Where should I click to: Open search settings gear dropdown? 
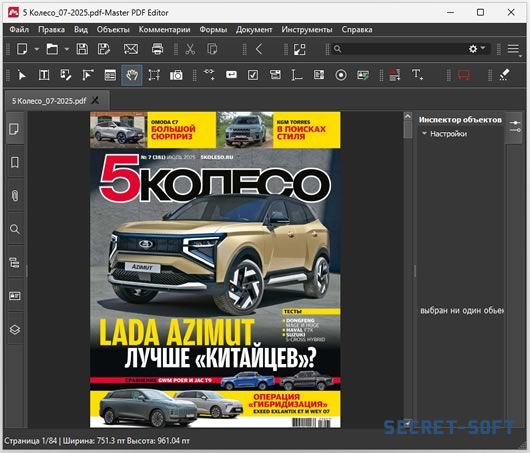[x=477, y=49]
